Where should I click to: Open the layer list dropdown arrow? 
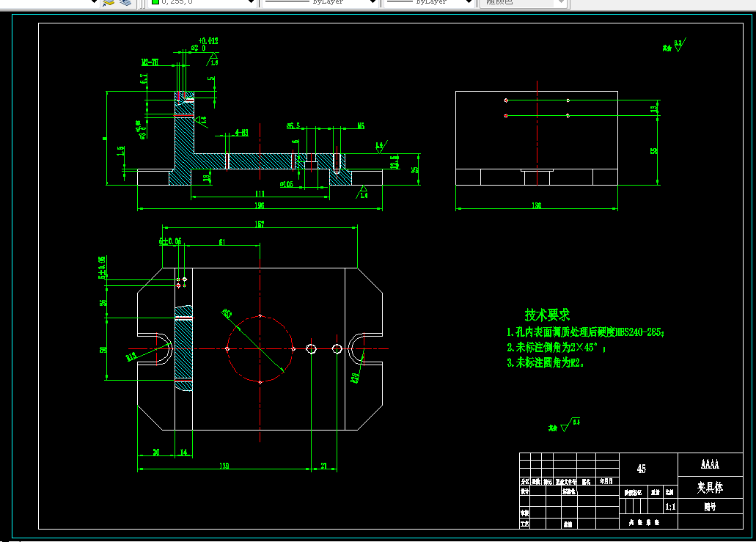94,2
